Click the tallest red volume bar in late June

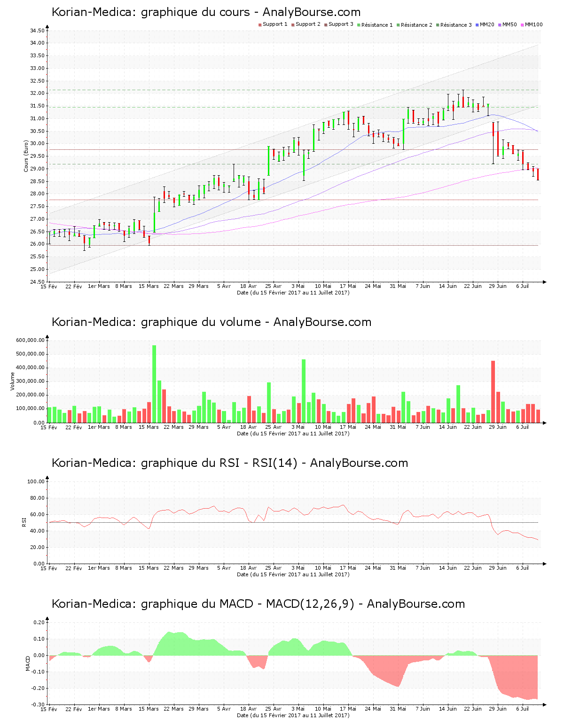[x=493, y=392]
